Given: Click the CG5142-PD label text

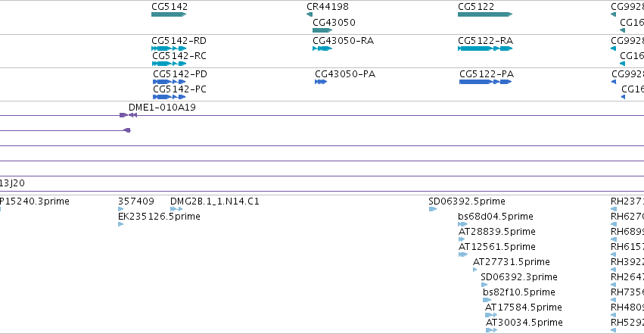Looking at the screenshot, I should click(x=180, y=74).
